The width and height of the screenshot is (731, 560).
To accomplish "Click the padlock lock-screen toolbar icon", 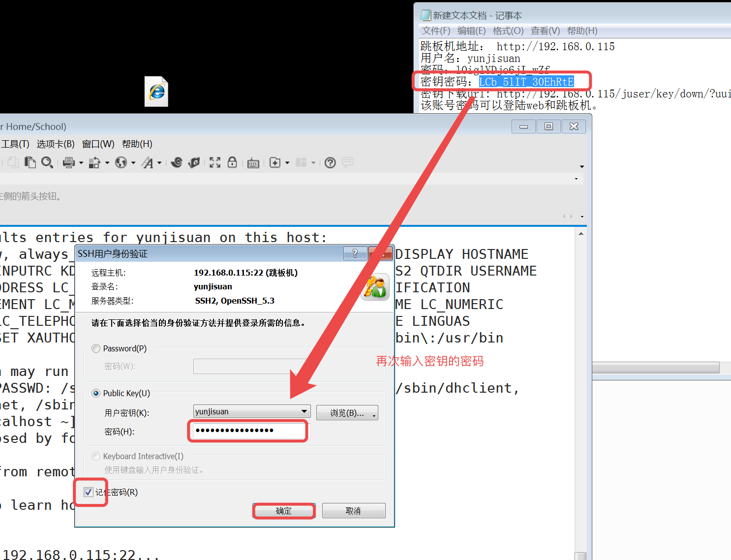I will (232, 162).
